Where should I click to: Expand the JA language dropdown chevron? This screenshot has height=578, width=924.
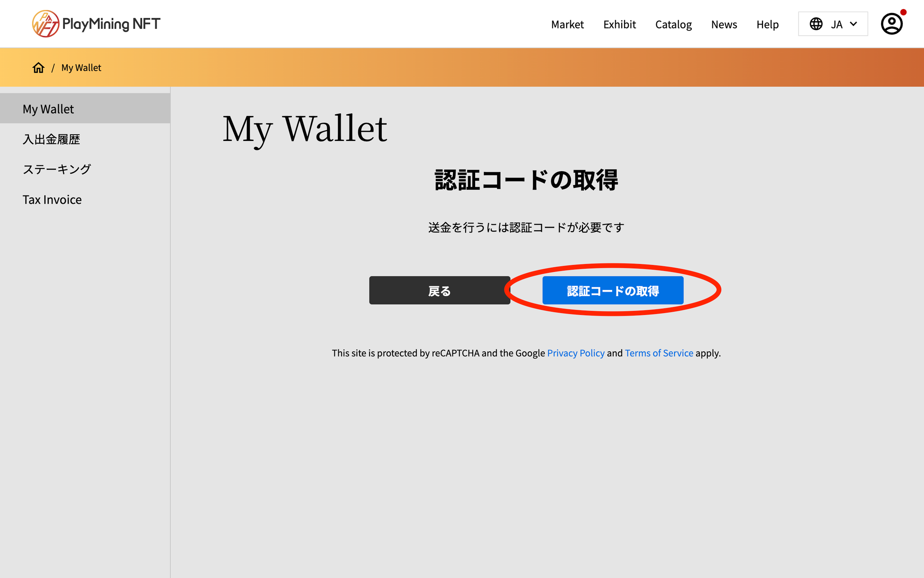(853, 24)
